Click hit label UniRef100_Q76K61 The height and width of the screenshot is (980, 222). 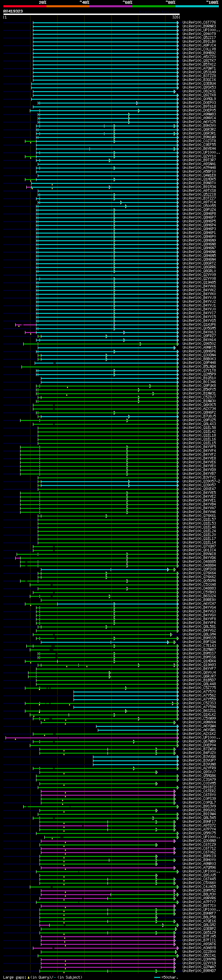[x=199, y=516]
